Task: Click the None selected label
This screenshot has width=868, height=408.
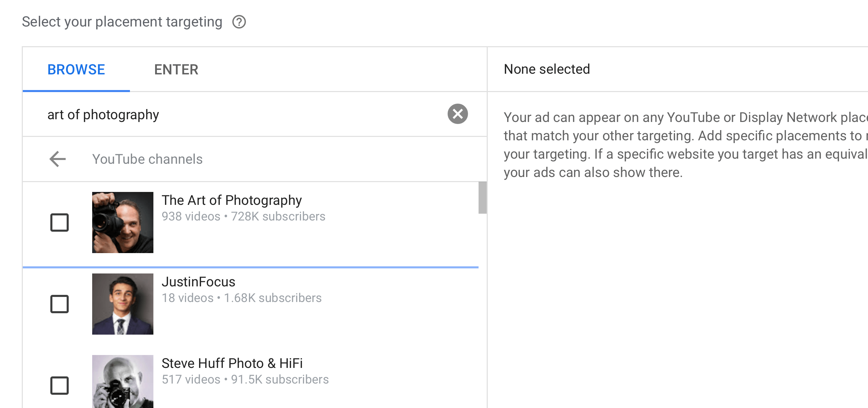Action: pyautogui.click(x=547, y=69)
